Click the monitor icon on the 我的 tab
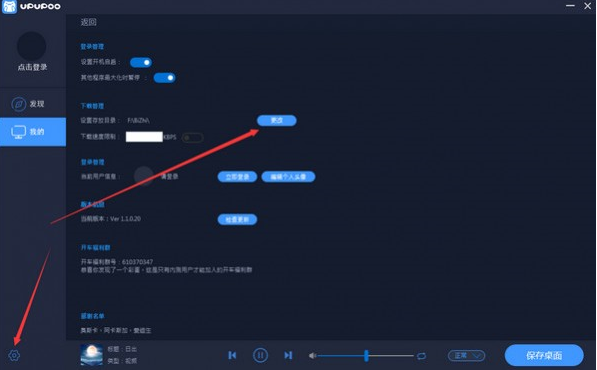Image resolution: width=597 pixels, height=370 pixels. click(x=18, y=132)
